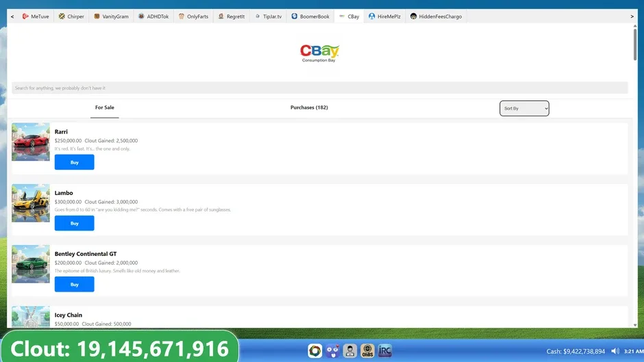This screenshot has height=362, width=644.
Task: Click the Lambo $300,000.00 price
Action: tap(69, 202)
